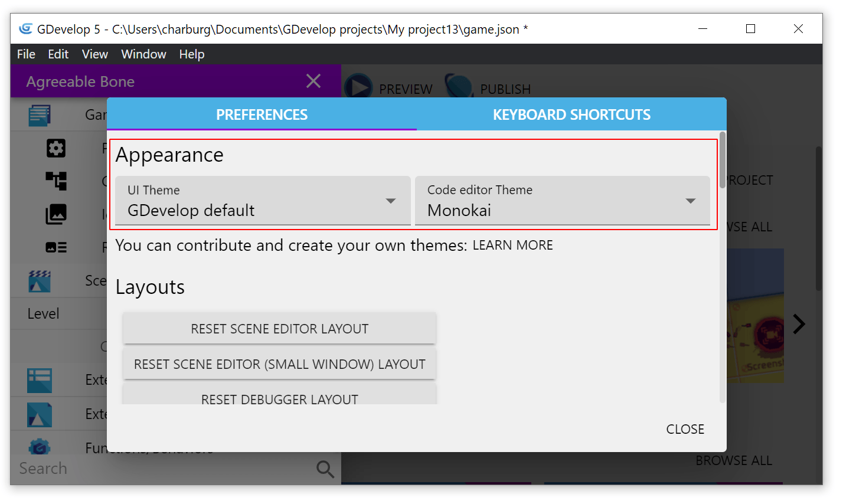Click the Preview play icon
The image size is (843, 504).
[x=358, y=87]
